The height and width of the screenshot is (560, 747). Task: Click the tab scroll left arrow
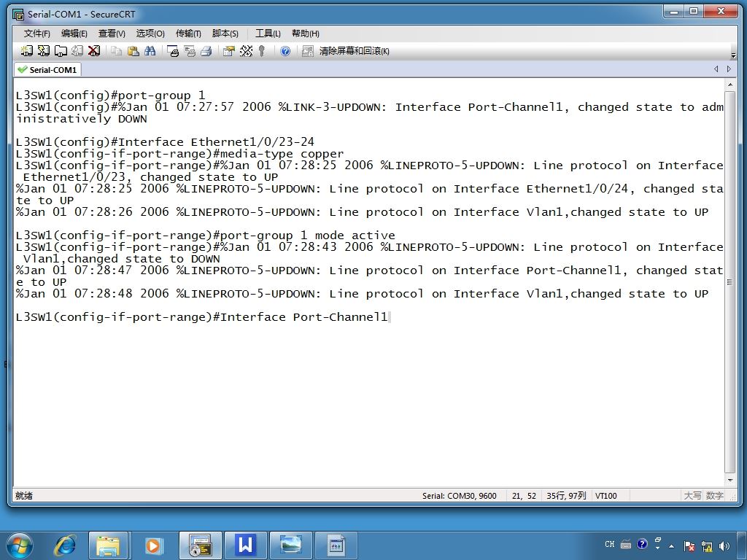point(716,69)
